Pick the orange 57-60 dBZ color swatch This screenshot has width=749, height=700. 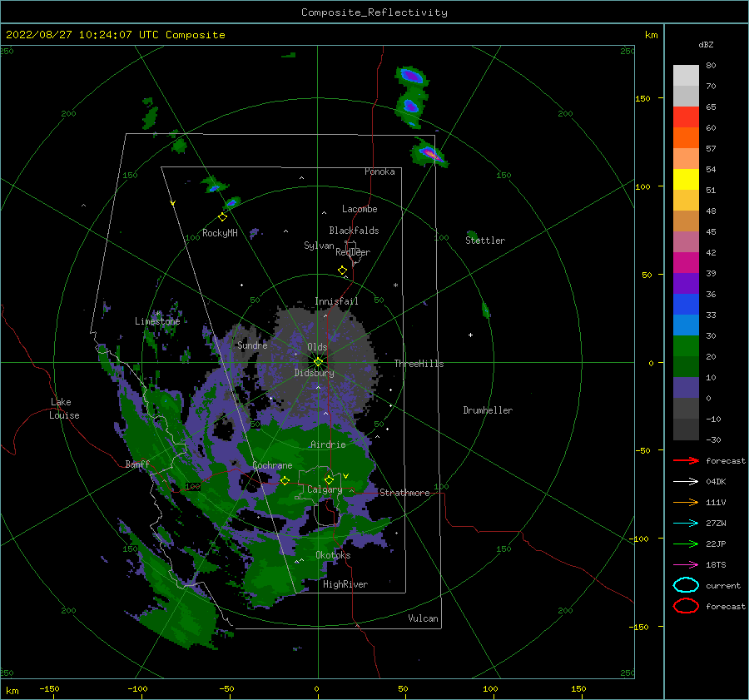point(686,138)
